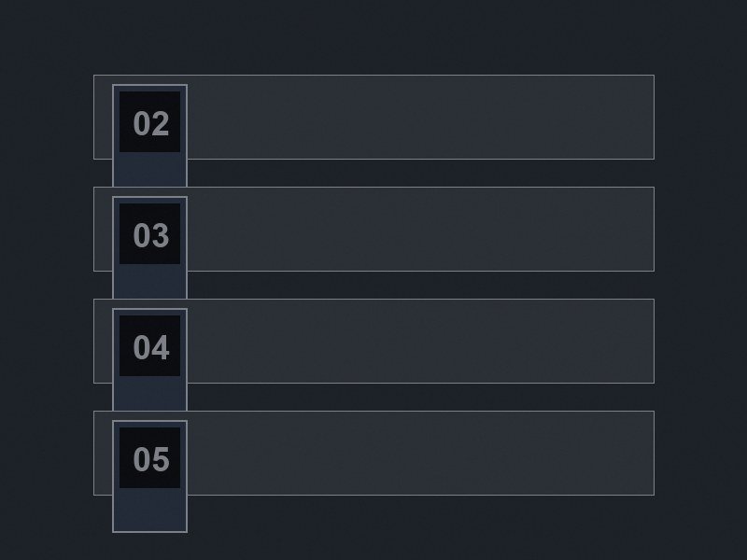Click the blank background above the 02 row
This screenshot has height=560, width=747.
click(x=373, y=37)
